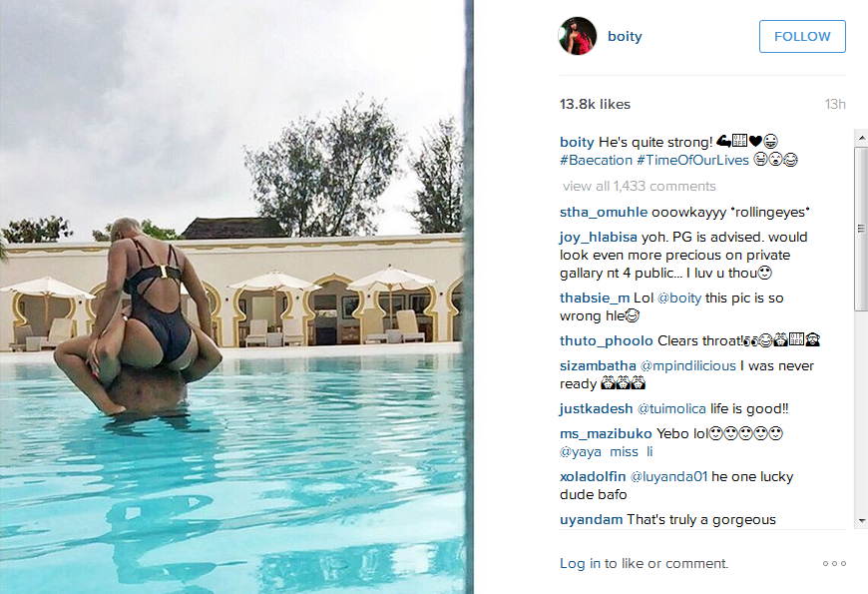Click the 13h timestamp

click(835, 104)
